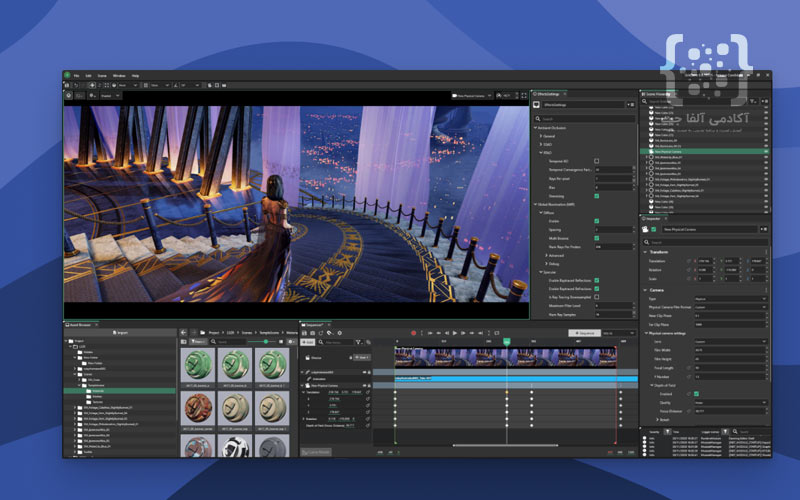Expand the General subsection
Image resolution: width=800 pixels, height=500 pixels.
click(x=541, y=136)
